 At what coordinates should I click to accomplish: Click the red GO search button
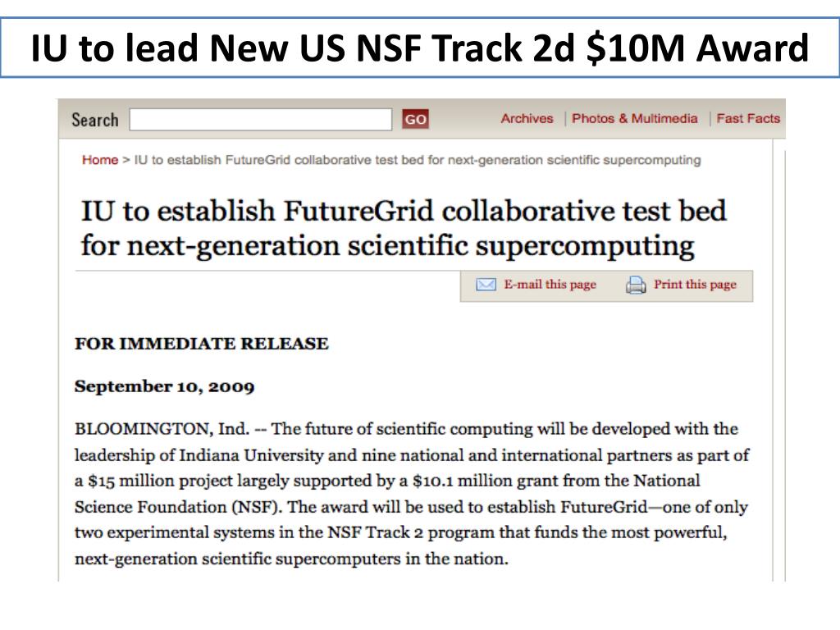(416, 119)
